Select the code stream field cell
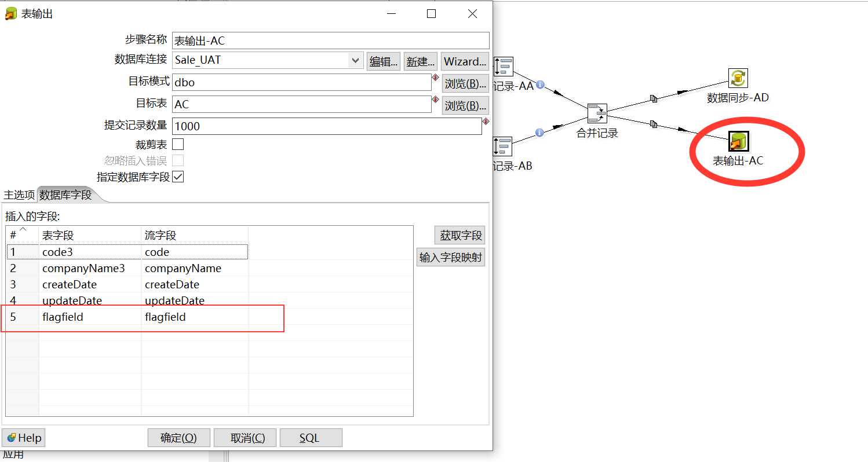868x462 pixels. (x=195, y=252)
